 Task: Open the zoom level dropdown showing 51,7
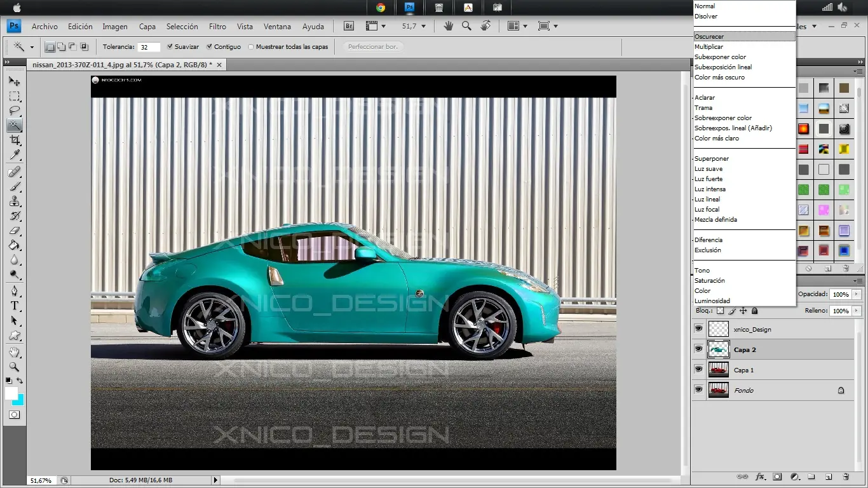tap(424, 27)
